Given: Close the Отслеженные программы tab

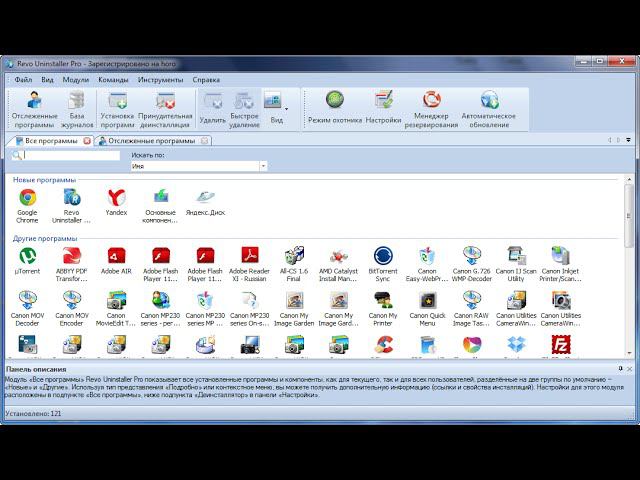Looking at the screenshot, I should 204,141.
